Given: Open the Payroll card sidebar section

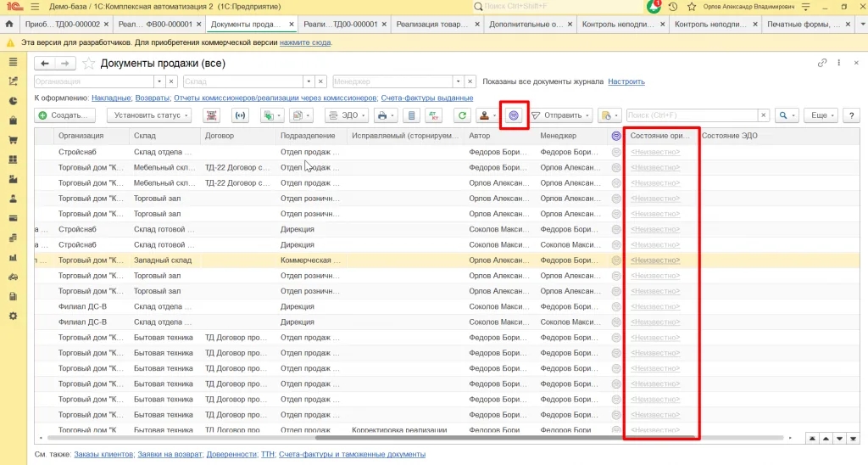Looking at the screenshot, I should click(13, 218).
